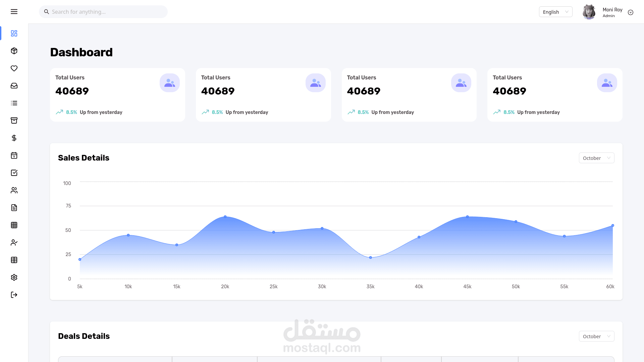Log out using the logout icon
Screen dimensions: 644x362
pos(14,295)
